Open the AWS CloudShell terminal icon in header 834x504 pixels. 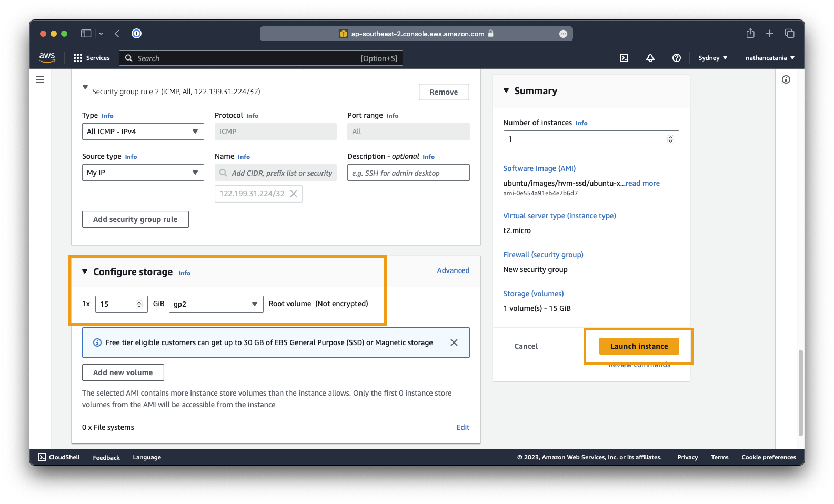(624, 58)
